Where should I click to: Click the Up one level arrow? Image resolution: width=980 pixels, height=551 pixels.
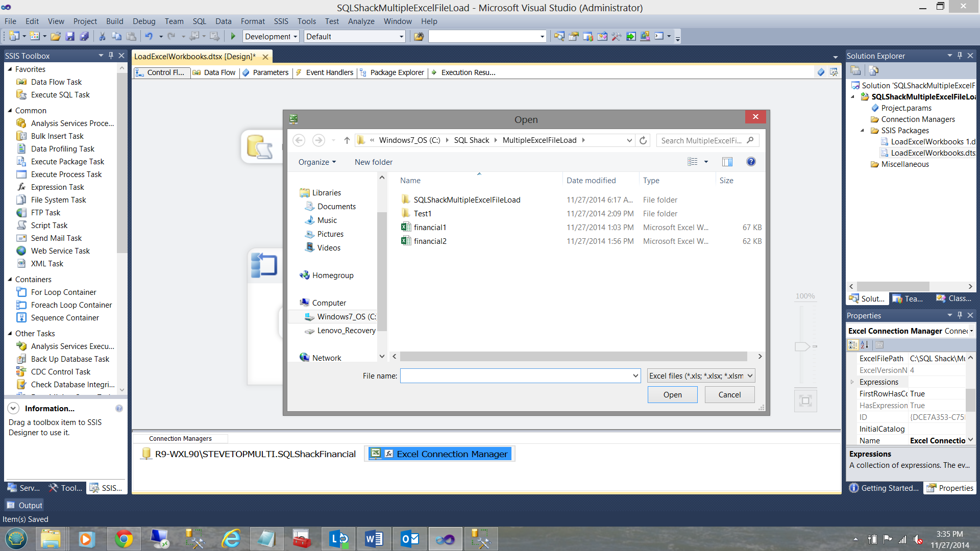click(347, 140)
